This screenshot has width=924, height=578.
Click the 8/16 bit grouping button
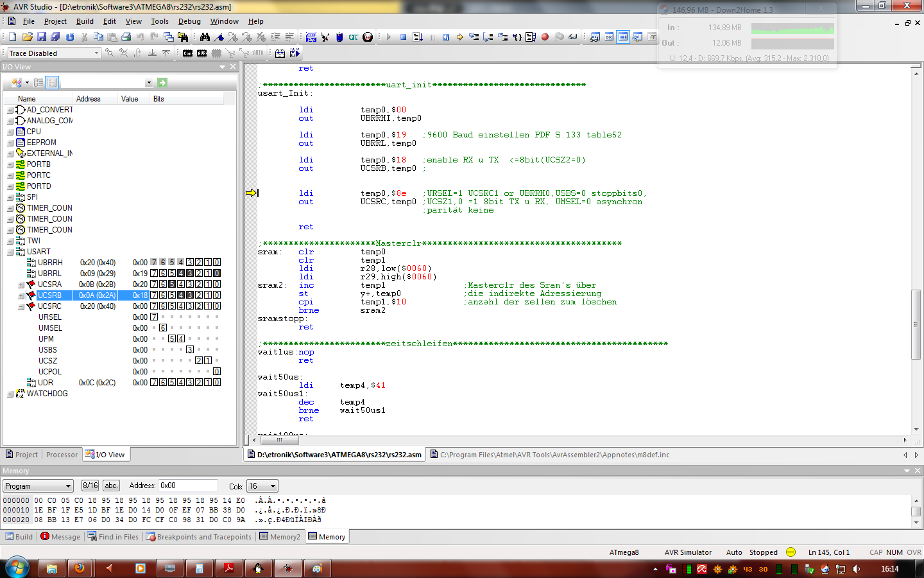(x=90, y=486)
